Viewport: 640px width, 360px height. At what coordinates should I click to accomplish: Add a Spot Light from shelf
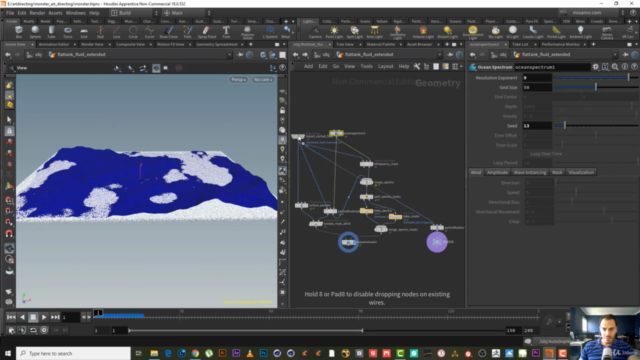click(354, 32)
